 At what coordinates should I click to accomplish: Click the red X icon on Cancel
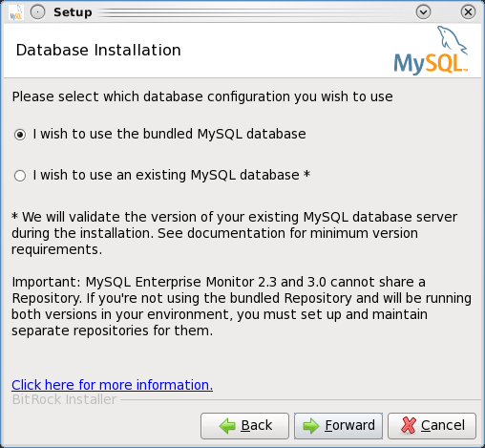(409, 425)
